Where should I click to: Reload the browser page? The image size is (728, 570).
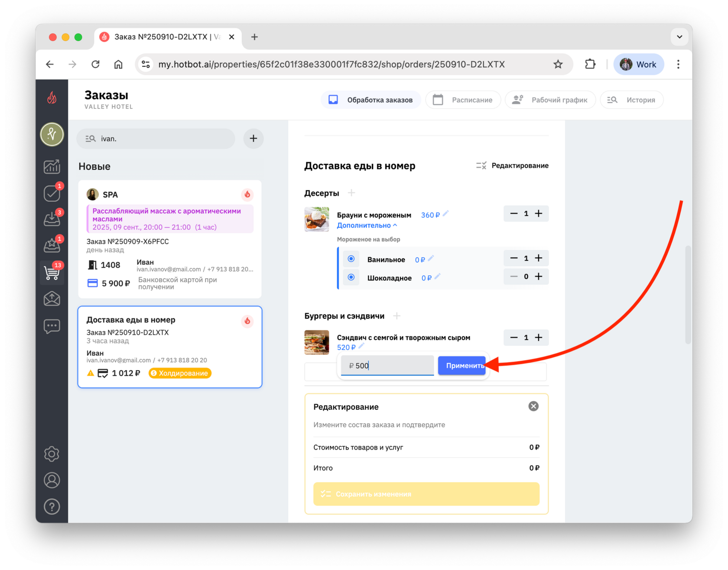tap(95, 65)
